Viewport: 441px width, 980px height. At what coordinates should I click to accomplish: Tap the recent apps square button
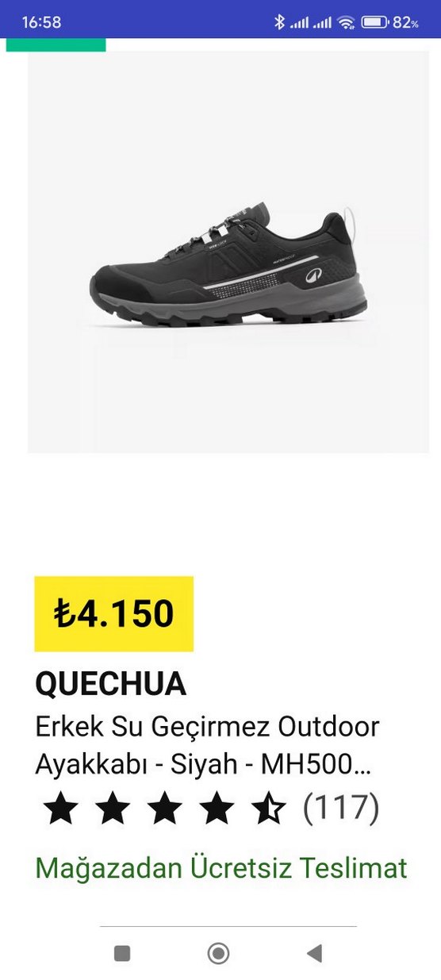click(x=122, y=953)
